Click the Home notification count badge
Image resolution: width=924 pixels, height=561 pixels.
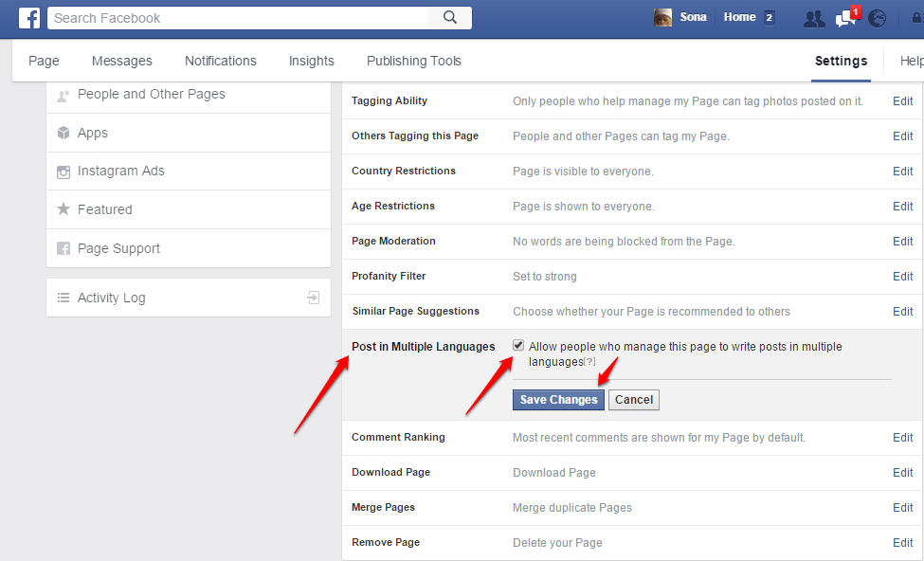click(769, 18)
